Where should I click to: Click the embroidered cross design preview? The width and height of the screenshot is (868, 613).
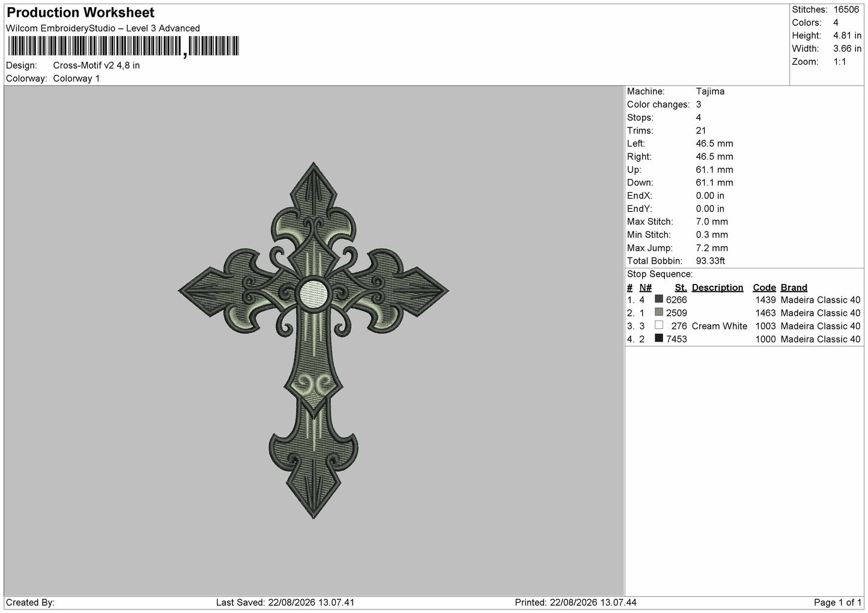tap(314, 340)
